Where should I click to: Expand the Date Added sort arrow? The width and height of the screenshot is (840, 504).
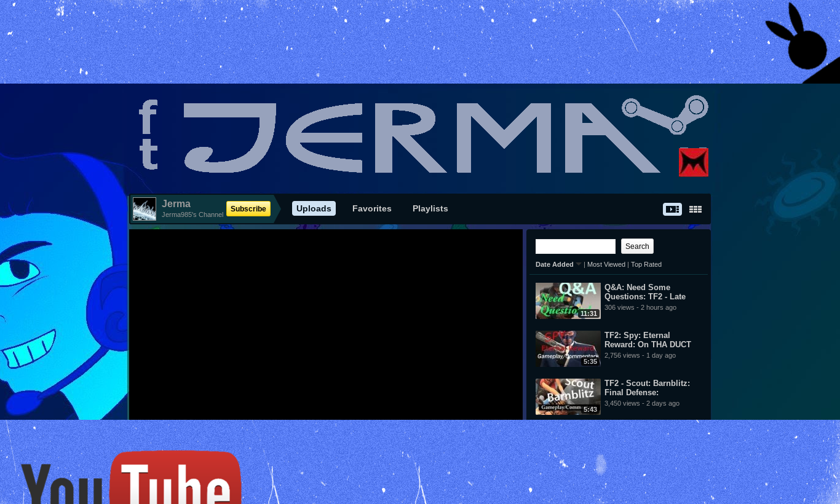coord(579,264)
